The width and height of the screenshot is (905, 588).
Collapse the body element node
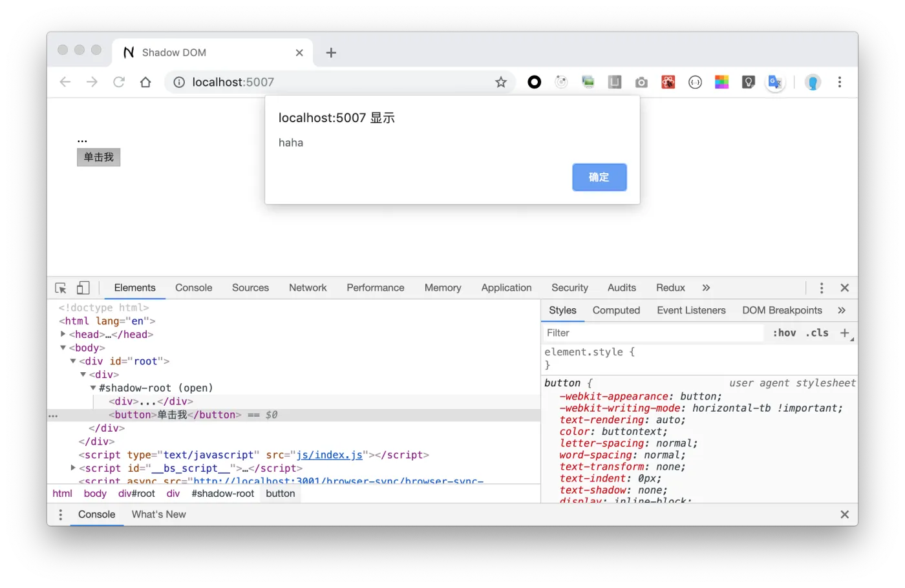click(63, 348)
